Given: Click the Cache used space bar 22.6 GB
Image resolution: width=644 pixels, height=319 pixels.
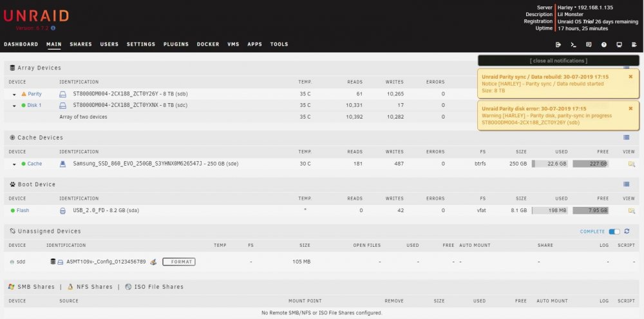Looking at the screenshot, I should tap(550, 164).
